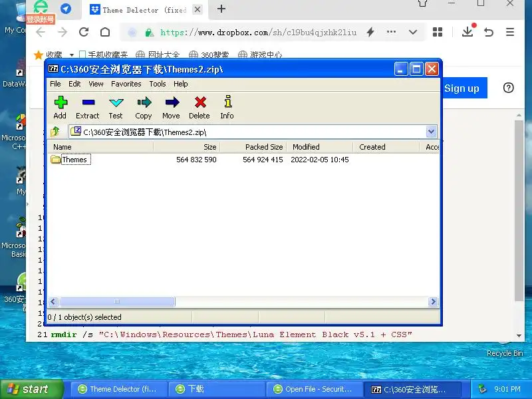Open the 游戏中心 bookmark
532x399 pixels.
(260, 55)
